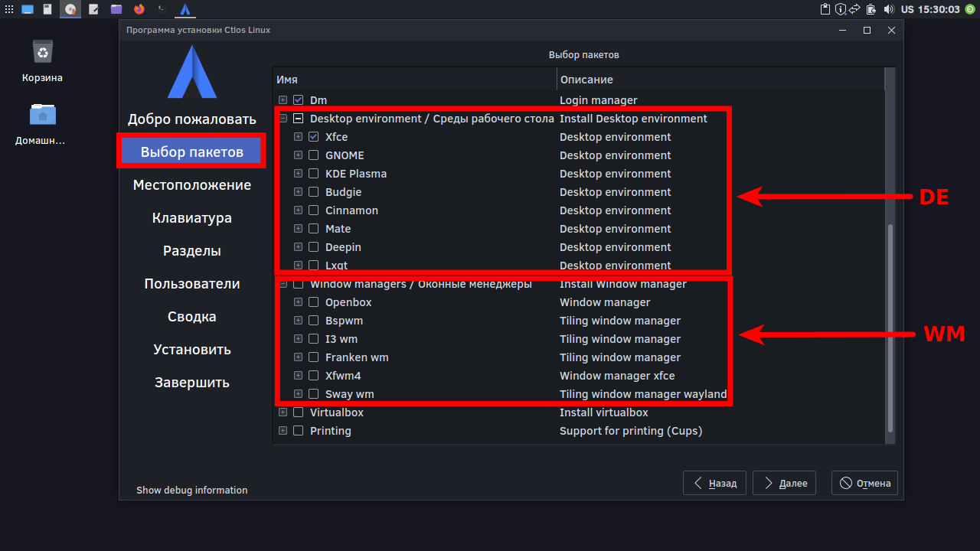The width and height of the screenshot is (980, 551).
Task: Go to Добро пожаловать step
Action: (x=192, y=119)
